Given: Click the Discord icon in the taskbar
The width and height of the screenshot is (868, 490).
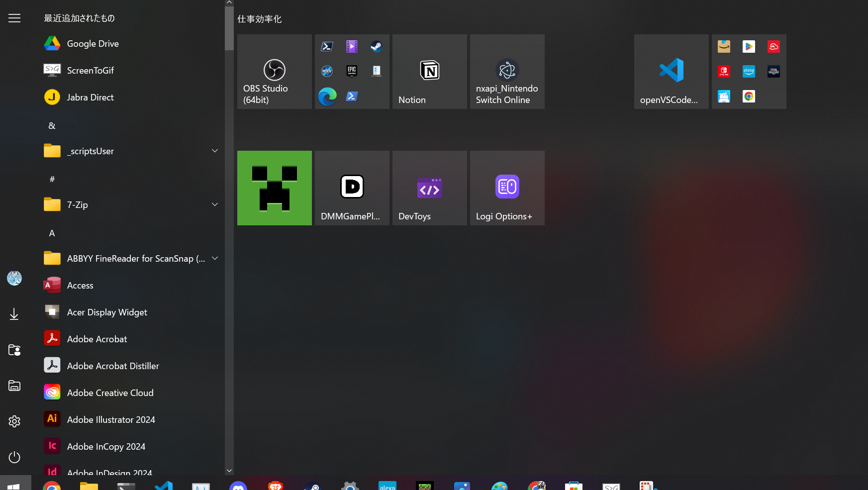Looking at the screenshot, I should pyautogui.click(x=238, y=486).
